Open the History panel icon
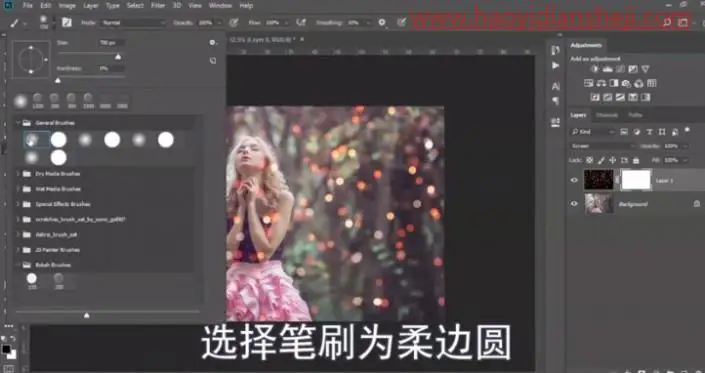Viewport: 705px width, 373px height. click(556, 50)
